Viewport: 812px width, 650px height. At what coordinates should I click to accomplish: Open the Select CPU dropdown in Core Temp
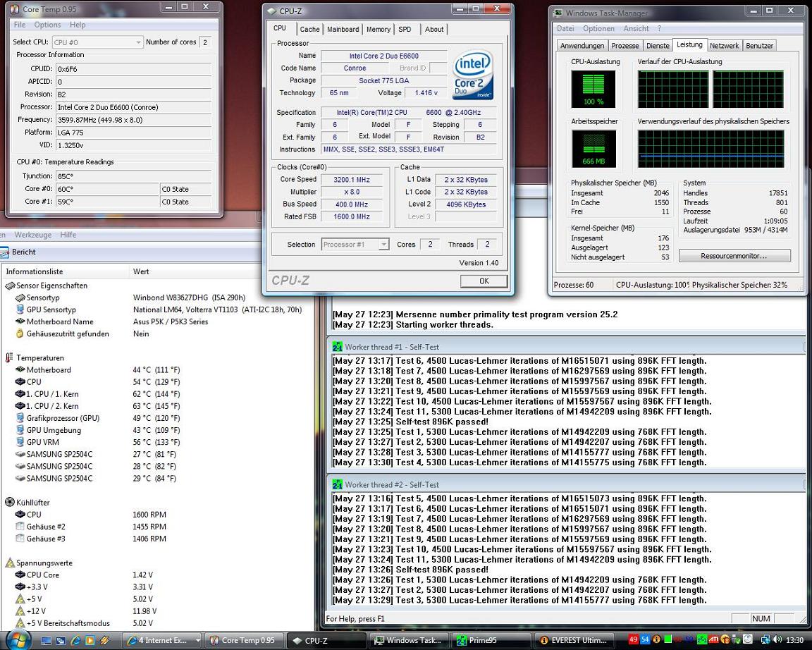(x=97, y=42)
